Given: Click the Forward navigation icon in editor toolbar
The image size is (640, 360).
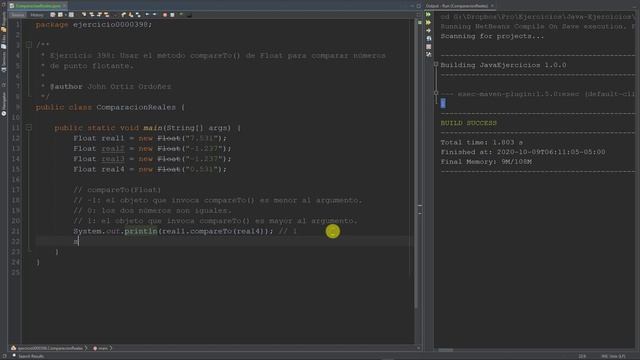Looking at the screenshot, I should point(71,15).
